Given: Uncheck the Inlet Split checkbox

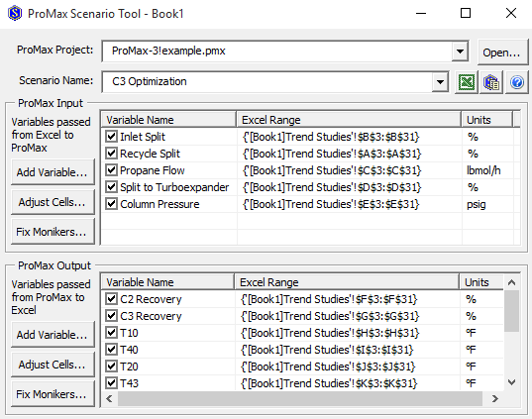Looking at the screenshot, I should 111,137.
